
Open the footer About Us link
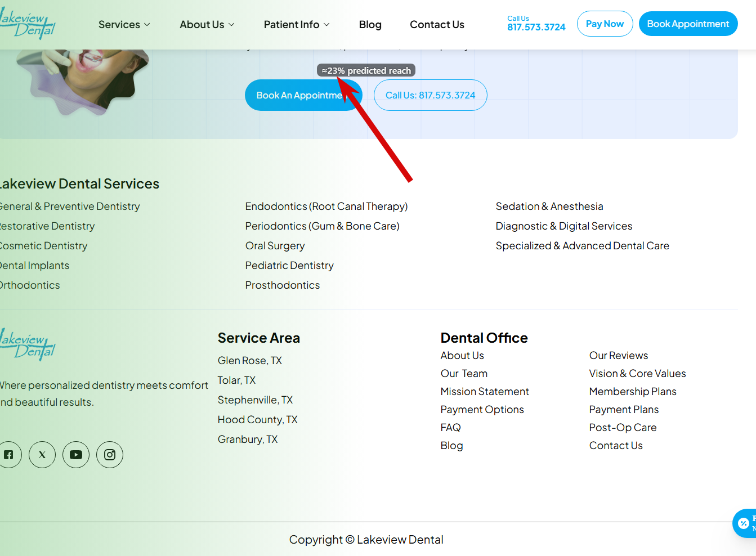[x=462, y=356]
